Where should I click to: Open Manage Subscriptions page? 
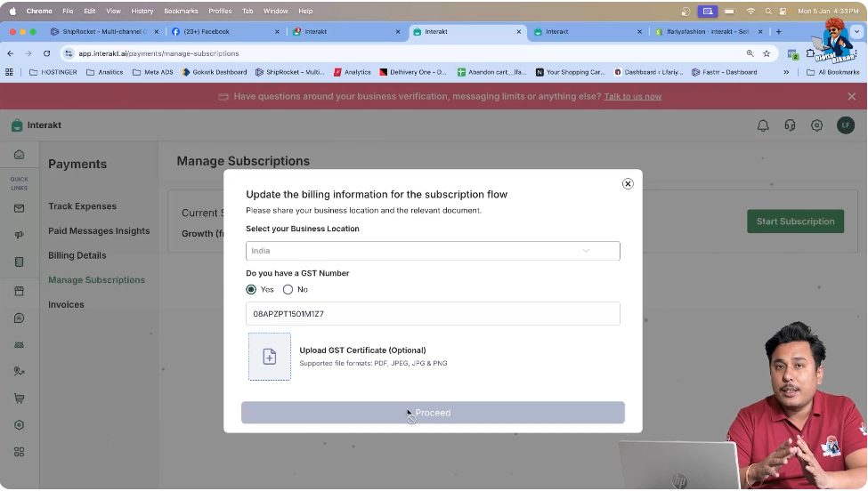[96, 280]
